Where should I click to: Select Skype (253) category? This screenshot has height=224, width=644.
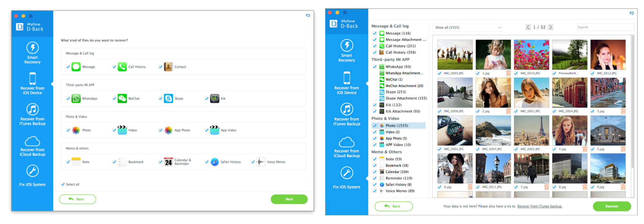tap(396, 92)
